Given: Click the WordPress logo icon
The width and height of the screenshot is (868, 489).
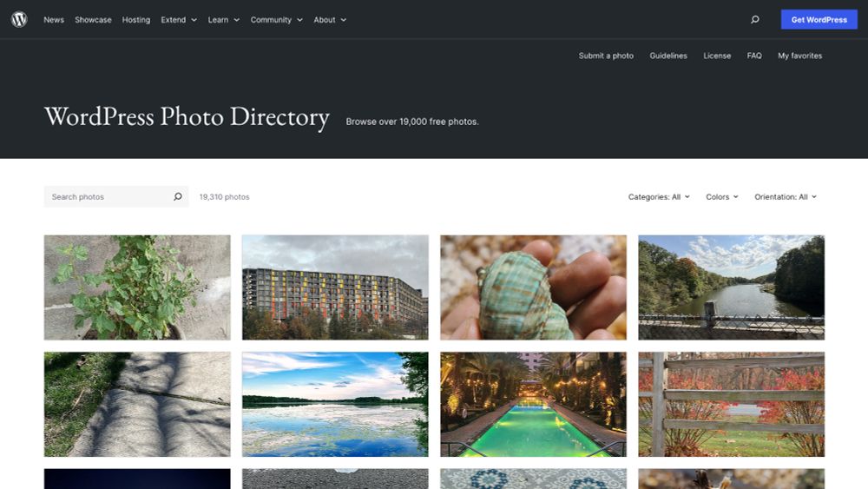Looking at the screenshot, I should 19,19.
